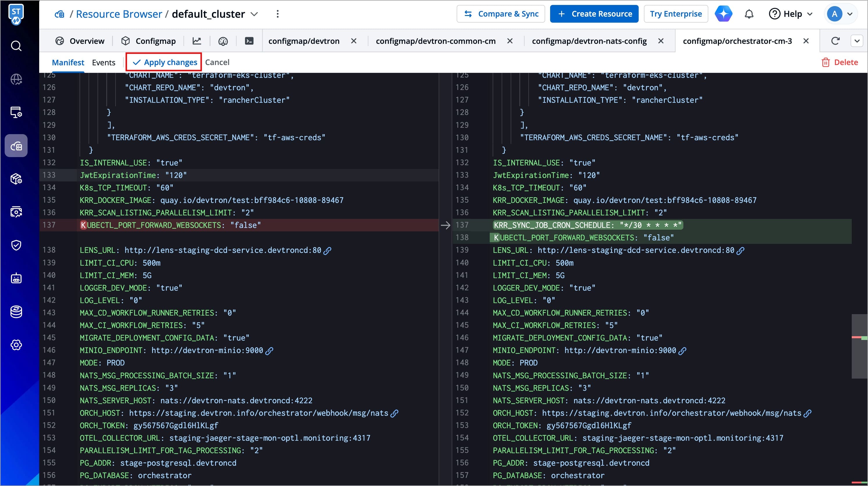Open the monitoring chart icon tab
868x486 pixels.
tap(197, 41)
